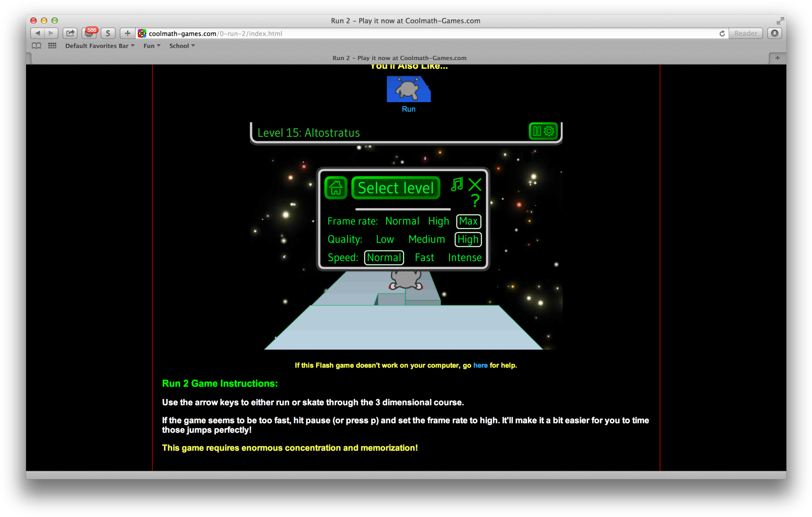The image size is (812, 517).
Task: Select the Run 2 browser tab
Action: (399, 58)
